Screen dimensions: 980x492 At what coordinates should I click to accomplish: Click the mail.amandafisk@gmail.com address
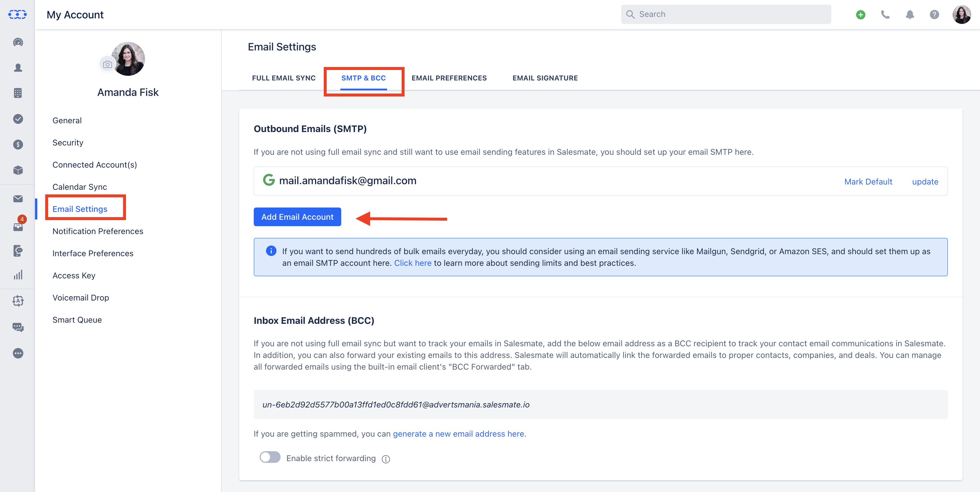347,181
